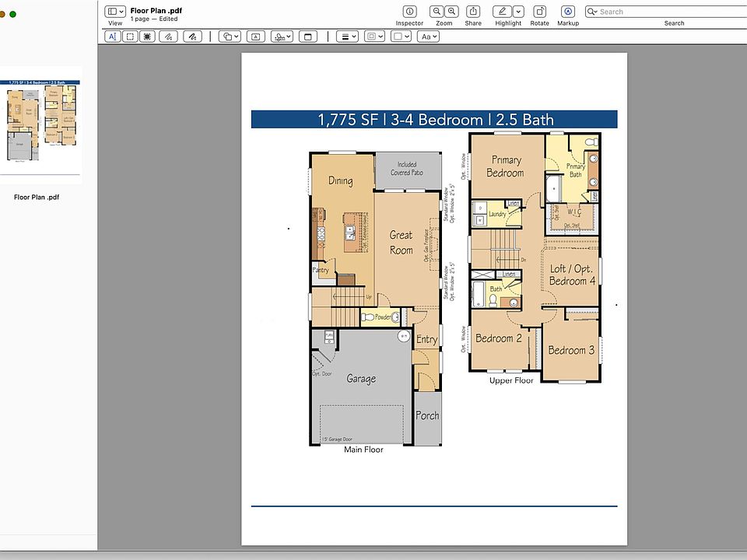The width and height of the screenshot is (747, 560).
Task: Select the Floor Plan page thumbnail
Action: [40, 124]
